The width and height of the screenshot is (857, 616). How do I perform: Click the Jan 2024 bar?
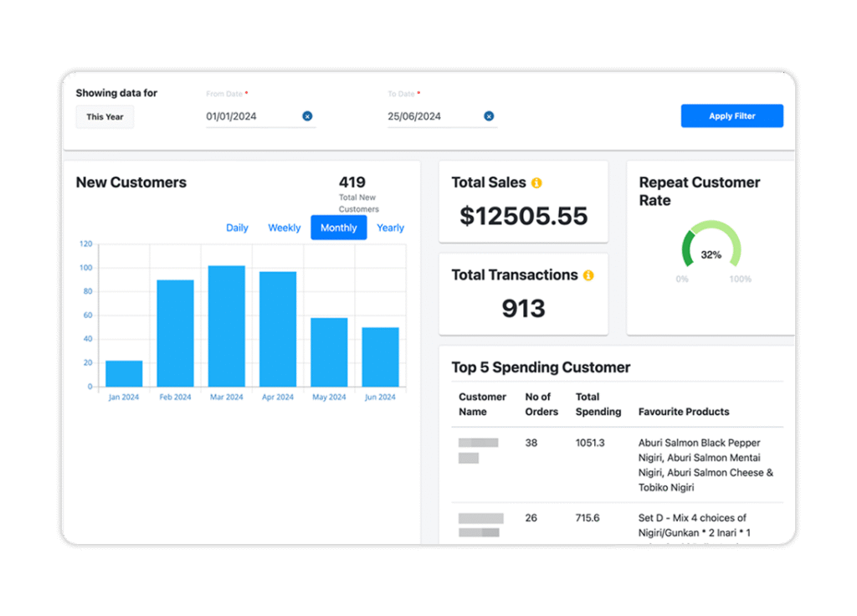124,373
